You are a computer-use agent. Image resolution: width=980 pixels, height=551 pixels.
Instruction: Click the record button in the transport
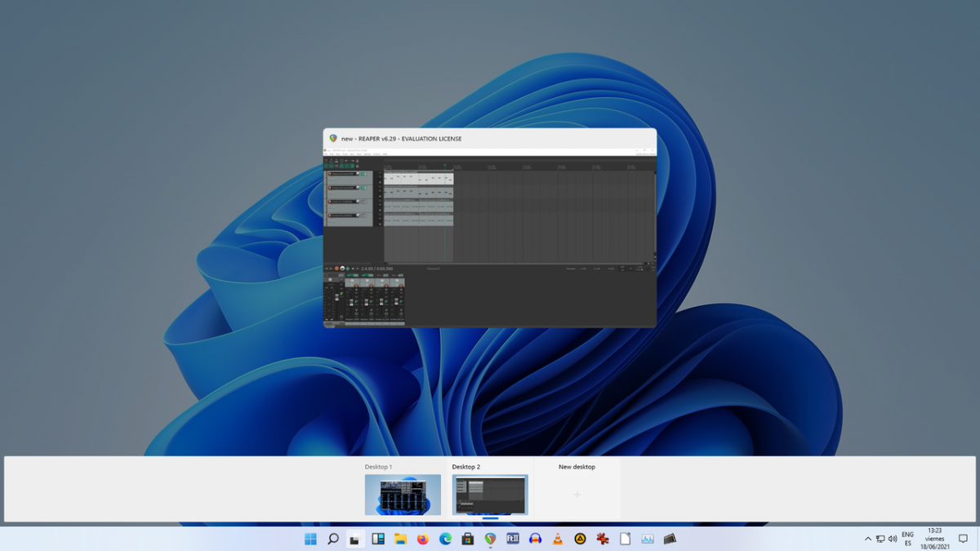tap(336, 269)
